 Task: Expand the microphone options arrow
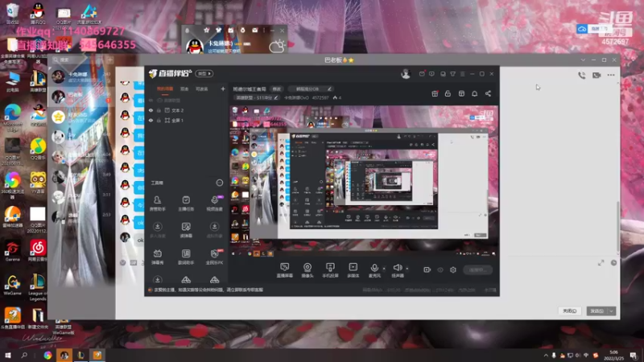384,269
